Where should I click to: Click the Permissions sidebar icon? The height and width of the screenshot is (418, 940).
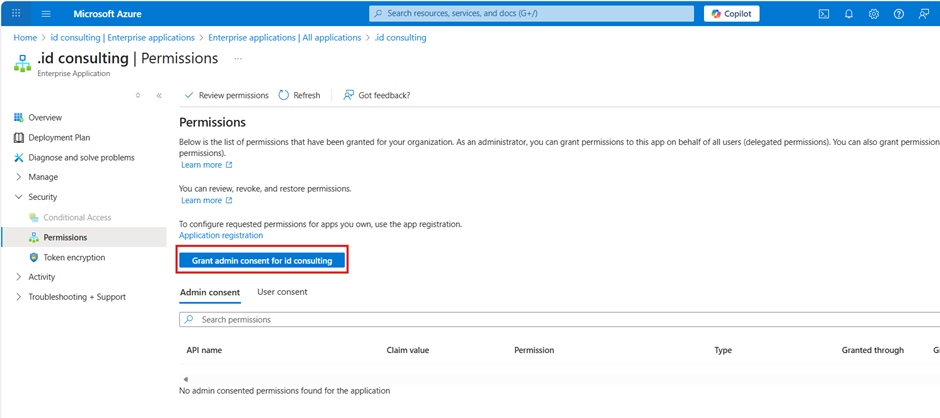point(34,237)
